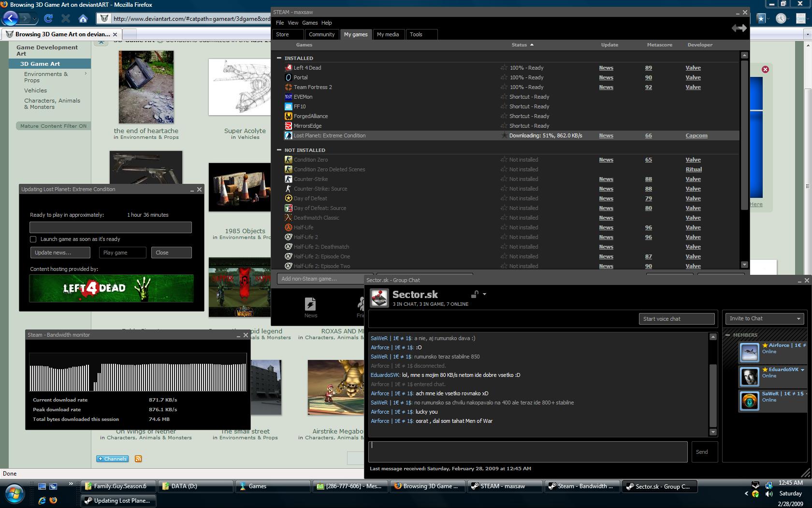Open the Invite to Chat dropdown
This screenshot has height=508, width=812.
[x=765, y=318]
